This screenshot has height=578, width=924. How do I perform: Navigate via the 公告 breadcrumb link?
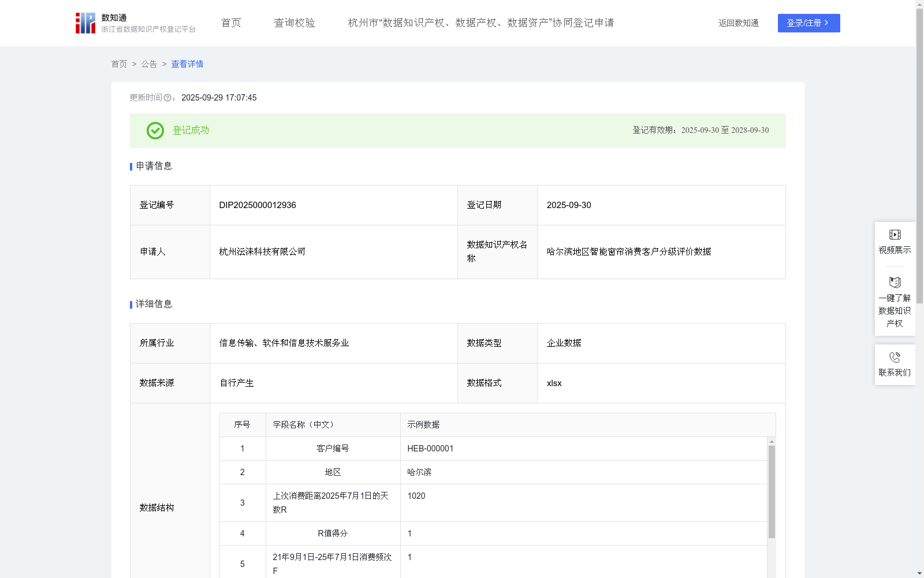point(149,64)
